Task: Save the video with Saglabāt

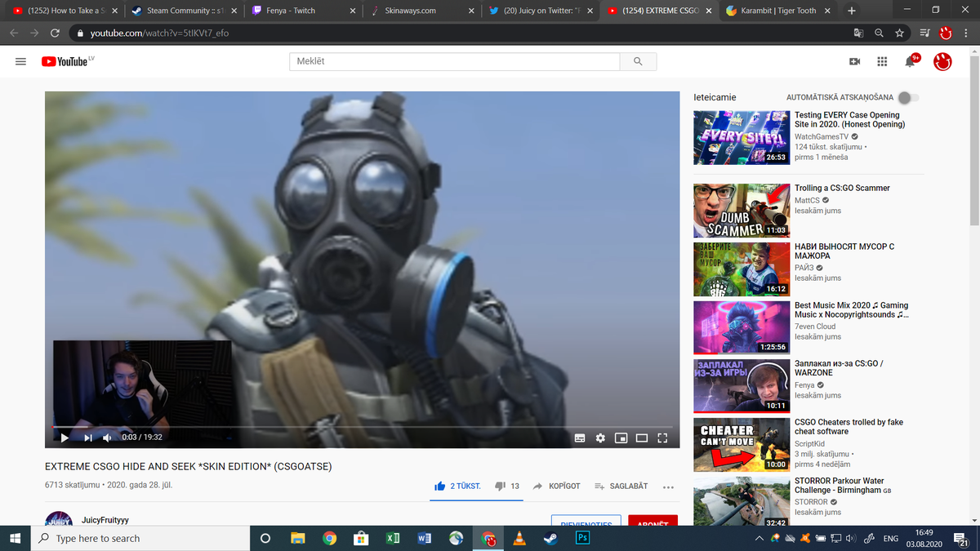Action: coord(621,486)
